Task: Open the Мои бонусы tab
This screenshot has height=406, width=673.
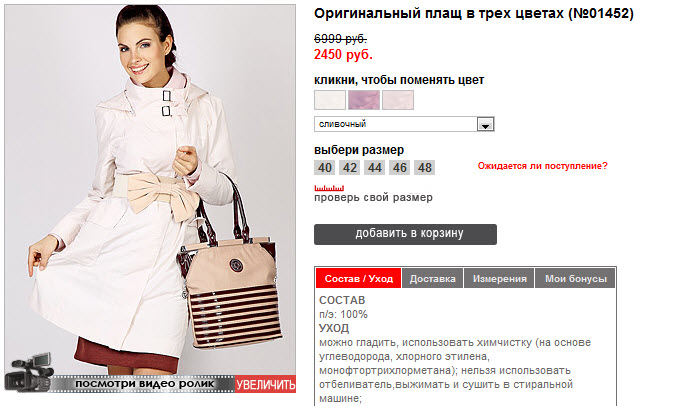Action: click(575, 279)
